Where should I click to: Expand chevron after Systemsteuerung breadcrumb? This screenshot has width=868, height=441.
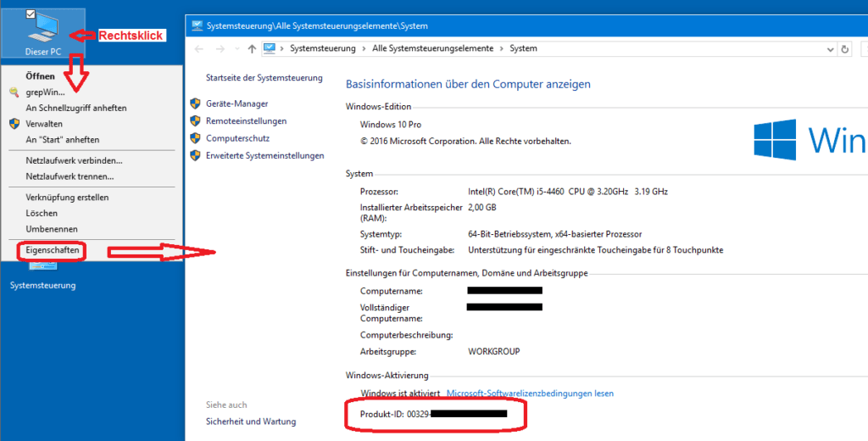(x=364, y=48)
